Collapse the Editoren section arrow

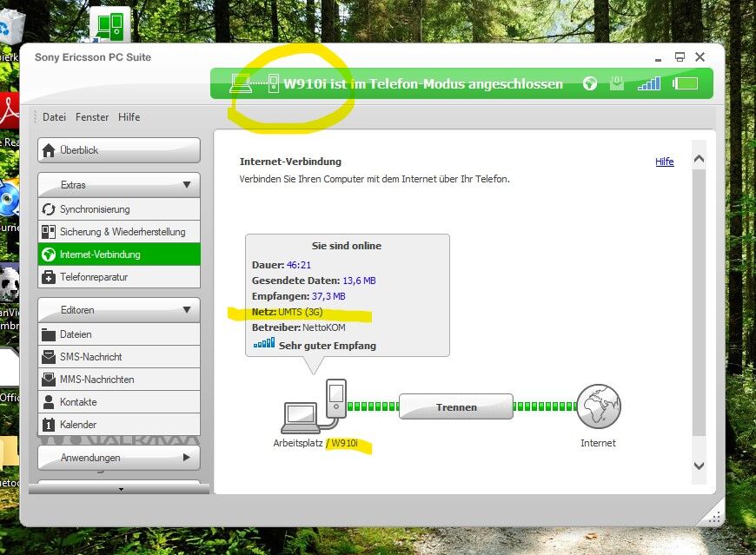click(x=187, y=310)
